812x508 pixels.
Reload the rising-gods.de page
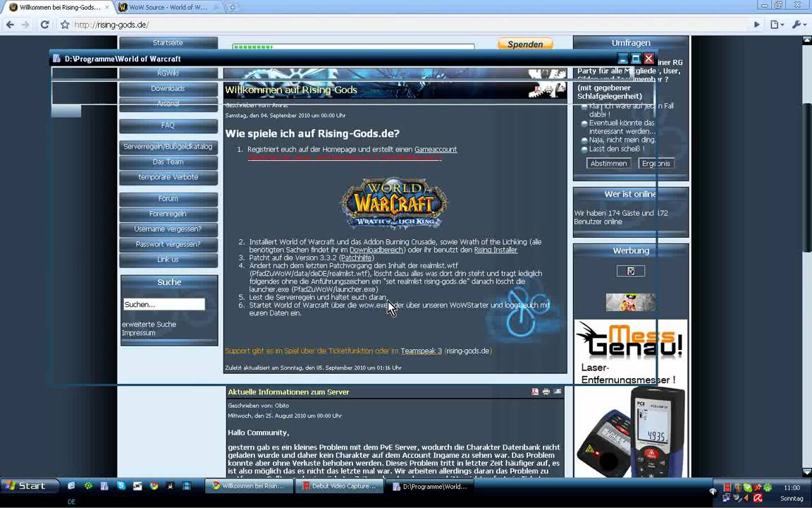coord(44,25)
